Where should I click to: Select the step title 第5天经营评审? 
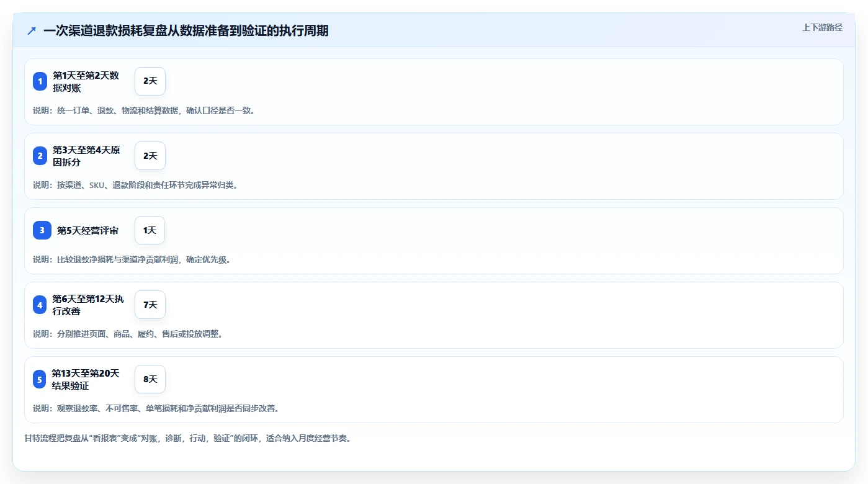point(87,230)
